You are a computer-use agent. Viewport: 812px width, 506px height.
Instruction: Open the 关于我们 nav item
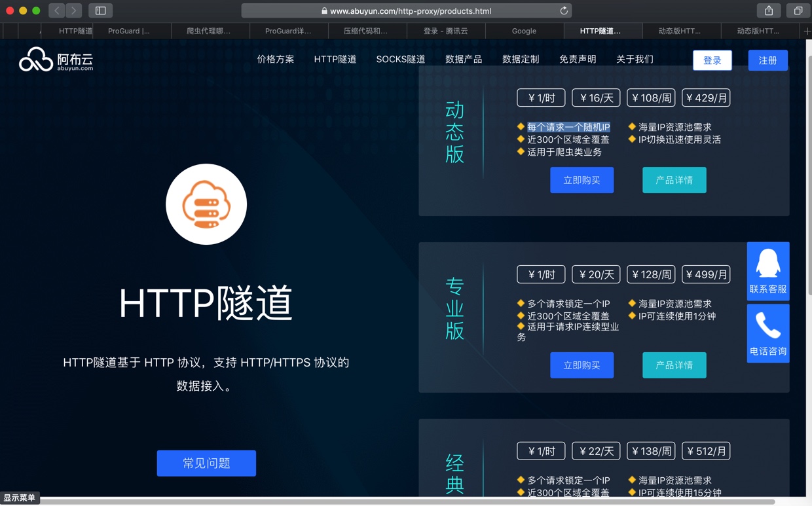[635, 60]
